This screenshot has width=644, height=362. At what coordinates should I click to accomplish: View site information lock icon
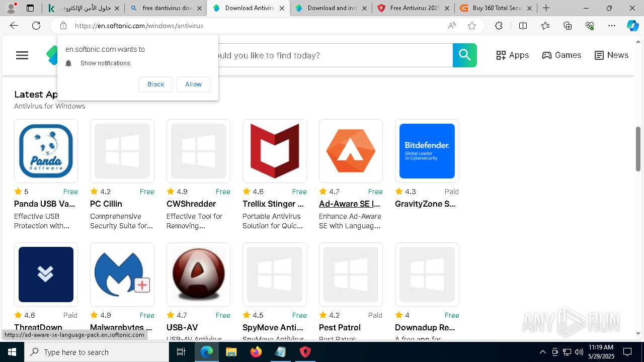pos(63,26)
